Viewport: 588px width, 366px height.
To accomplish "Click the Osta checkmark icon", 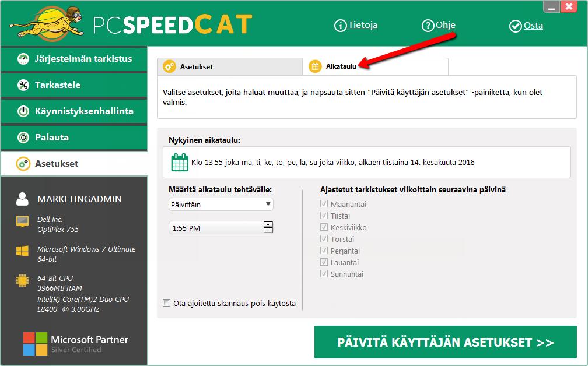I will [x=516, y=26].
